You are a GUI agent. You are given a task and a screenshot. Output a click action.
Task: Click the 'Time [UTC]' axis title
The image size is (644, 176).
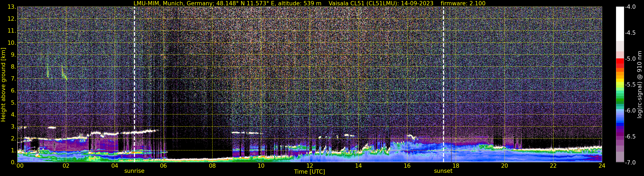(310, 172)
